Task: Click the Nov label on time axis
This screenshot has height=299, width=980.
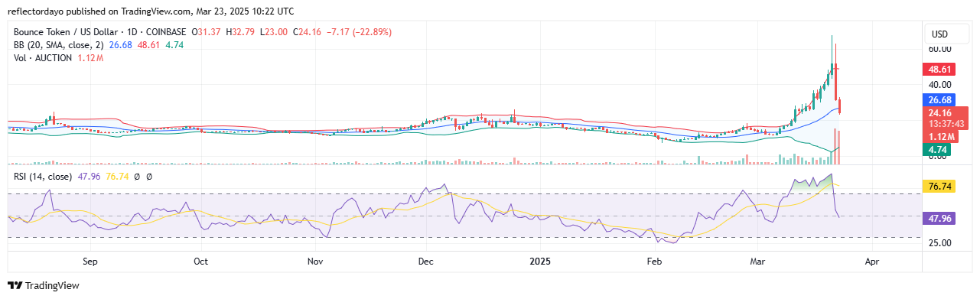Action: [314, 261]
